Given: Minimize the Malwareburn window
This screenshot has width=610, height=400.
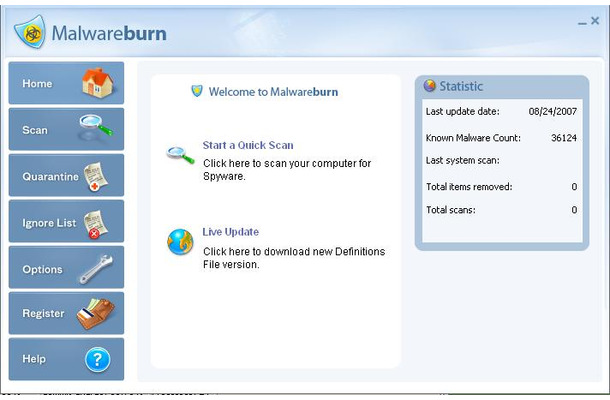Looking at the screenshot, I should point(582,23).
